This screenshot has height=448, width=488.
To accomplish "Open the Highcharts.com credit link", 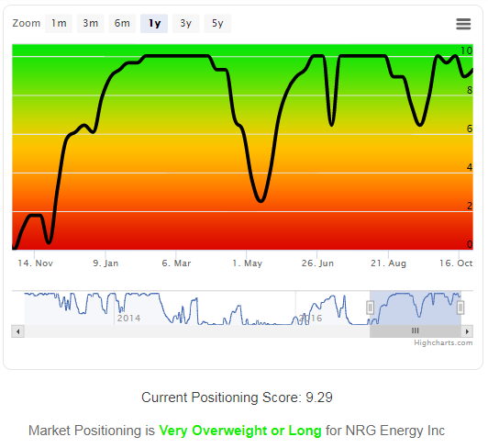I will click(x=443, y=342).
